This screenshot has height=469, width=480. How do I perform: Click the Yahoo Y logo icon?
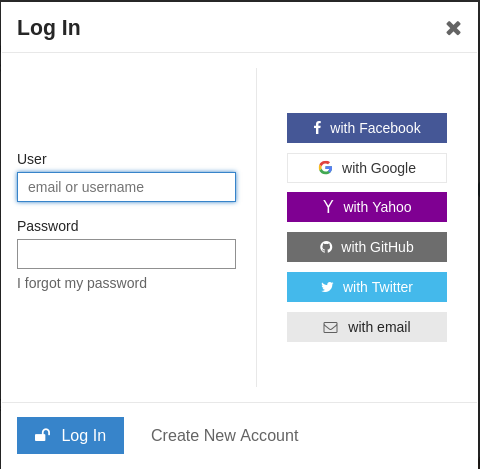(328, 207)
